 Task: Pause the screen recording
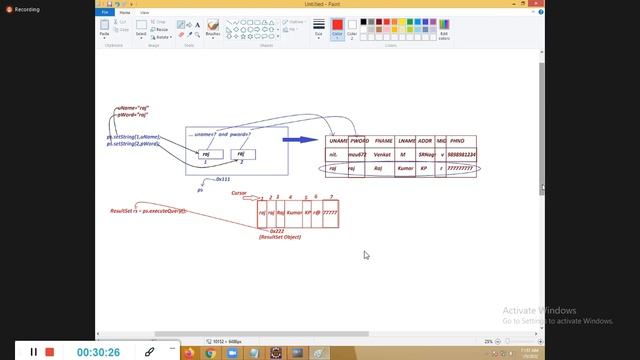(x=33, y=352)
